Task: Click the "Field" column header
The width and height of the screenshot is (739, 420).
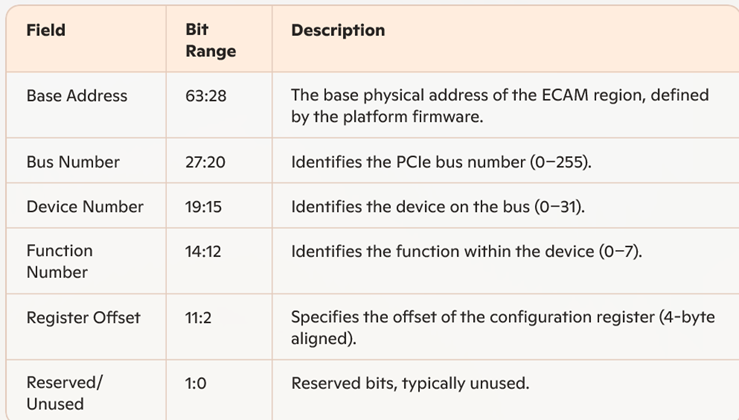Action: (46, 30)
